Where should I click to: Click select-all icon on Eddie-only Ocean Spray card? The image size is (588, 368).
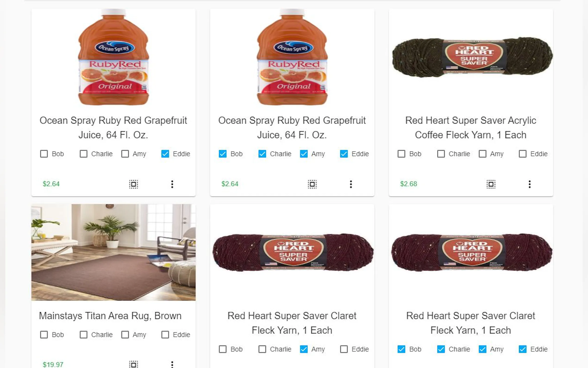(133, 184)
